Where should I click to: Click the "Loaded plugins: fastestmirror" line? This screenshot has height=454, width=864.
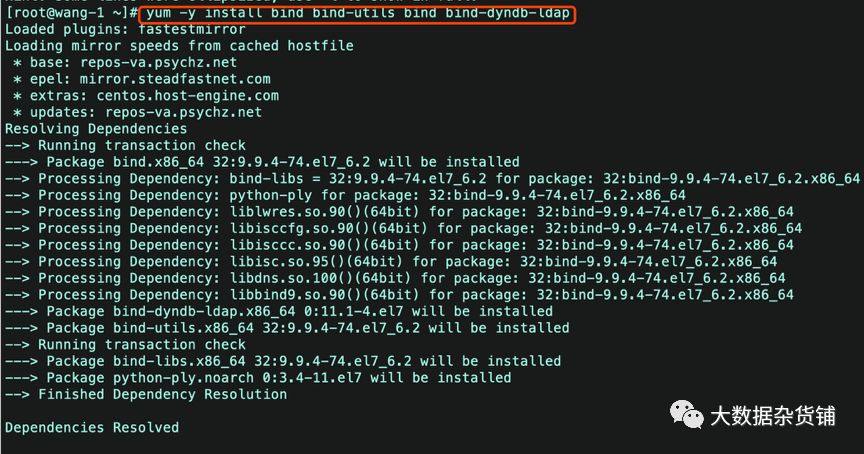point(125,30)
